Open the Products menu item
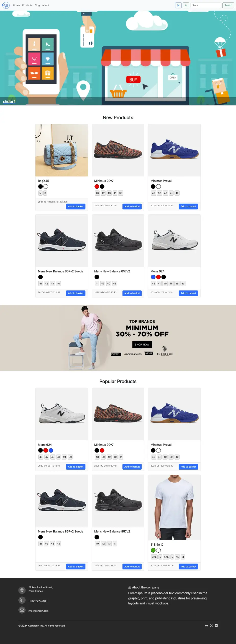This screenshot has width=236, height=644. pyautogui.click(x=27, y=5)
